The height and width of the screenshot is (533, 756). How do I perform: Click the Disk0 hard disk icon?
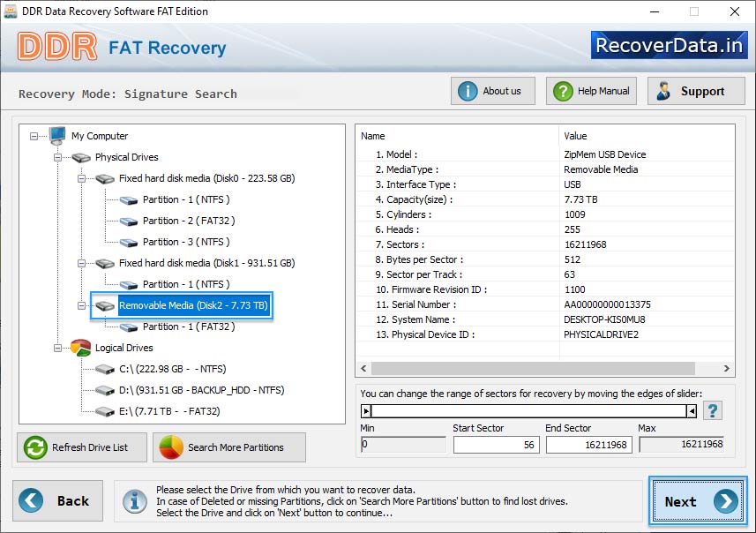105,179
